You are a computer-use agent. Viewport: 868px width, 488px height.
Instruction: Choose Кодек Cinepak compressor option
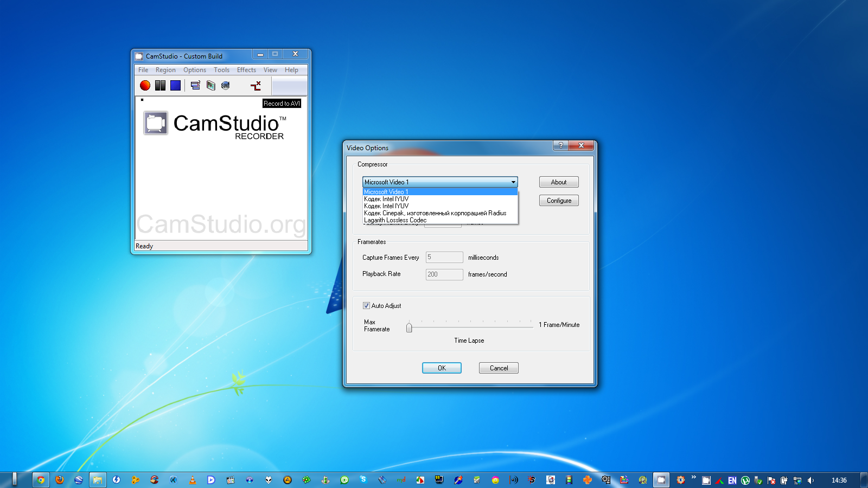click(x=435, y=213)
